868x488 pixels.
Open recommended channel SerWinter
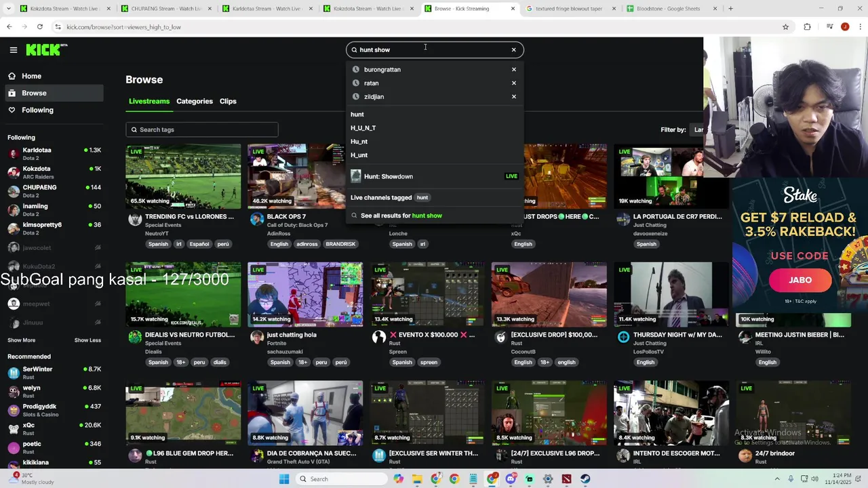click(x=54, y=372)
